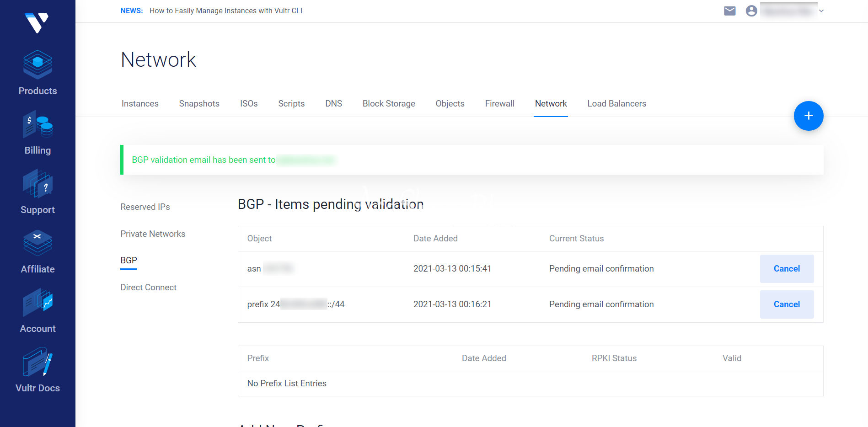Screen dimensions: 868x427
Task: Switch to the Block Storage tab
Action: (x=389, y=104)
